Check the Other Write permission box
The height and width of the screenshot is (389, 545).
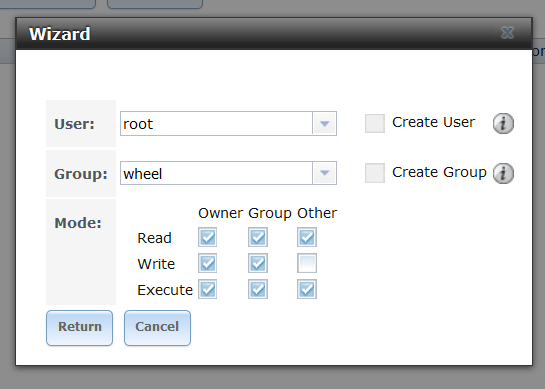[307, 263]
